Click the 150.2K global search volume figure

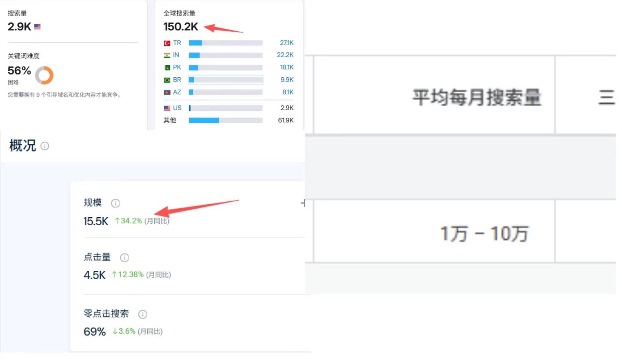180,27
